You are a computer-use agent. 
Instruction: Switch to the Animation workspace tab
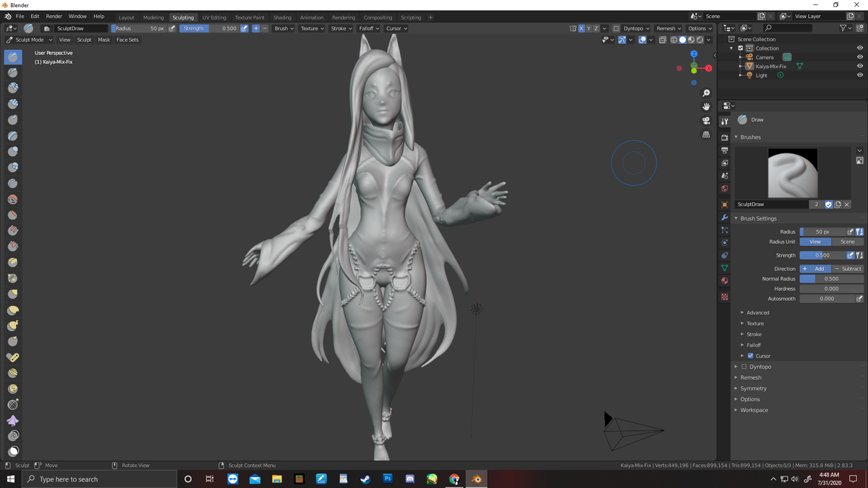(x=312, y=17)
